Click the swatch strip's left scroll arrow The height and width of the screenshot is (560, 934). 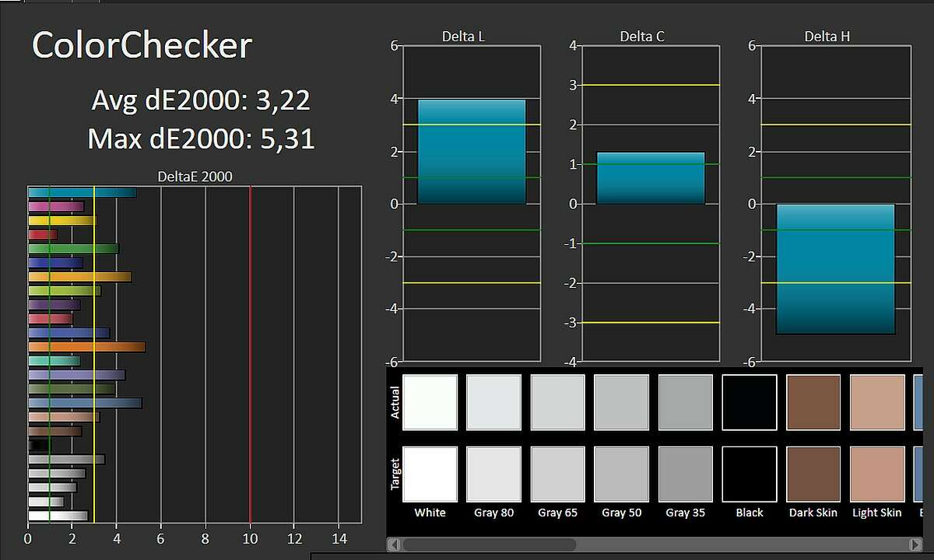tap(394, 544)
